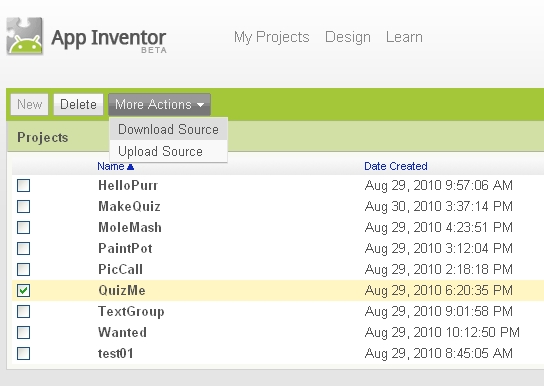This screenshot has width=544, height=386.
Task: Open the Learn tab
Action: 404,37
